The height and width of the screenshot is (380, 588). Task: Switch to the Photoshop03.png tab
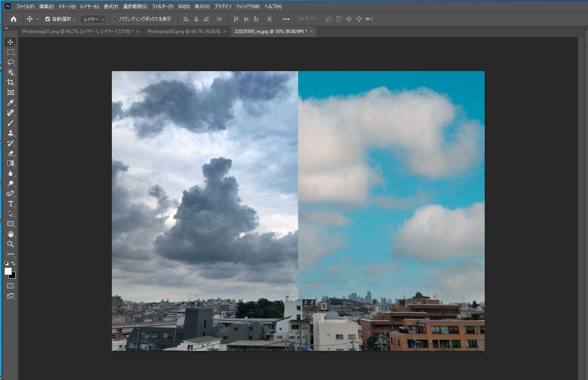[x=184, y=31]
